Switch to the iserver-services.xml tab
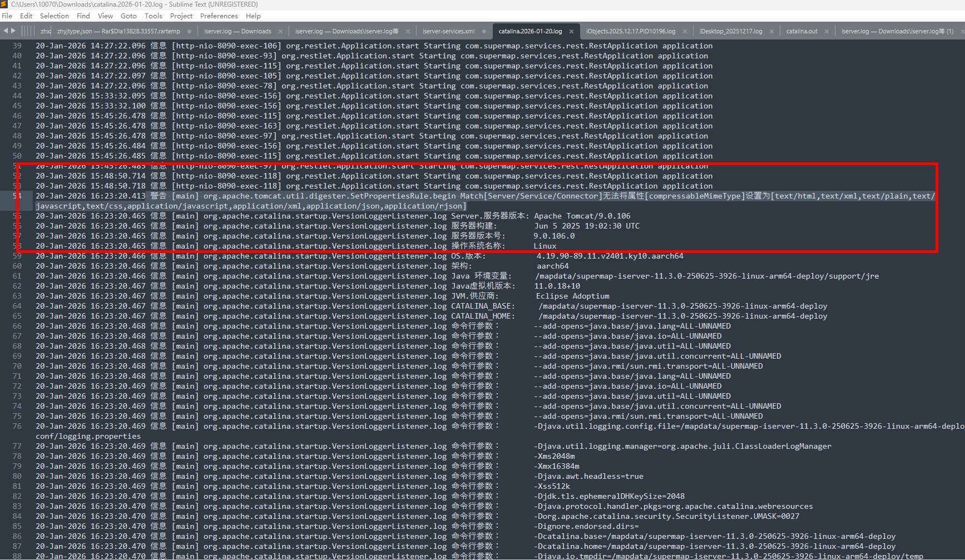The width and height of the screenshot is (965, 560). pos(448,32)
